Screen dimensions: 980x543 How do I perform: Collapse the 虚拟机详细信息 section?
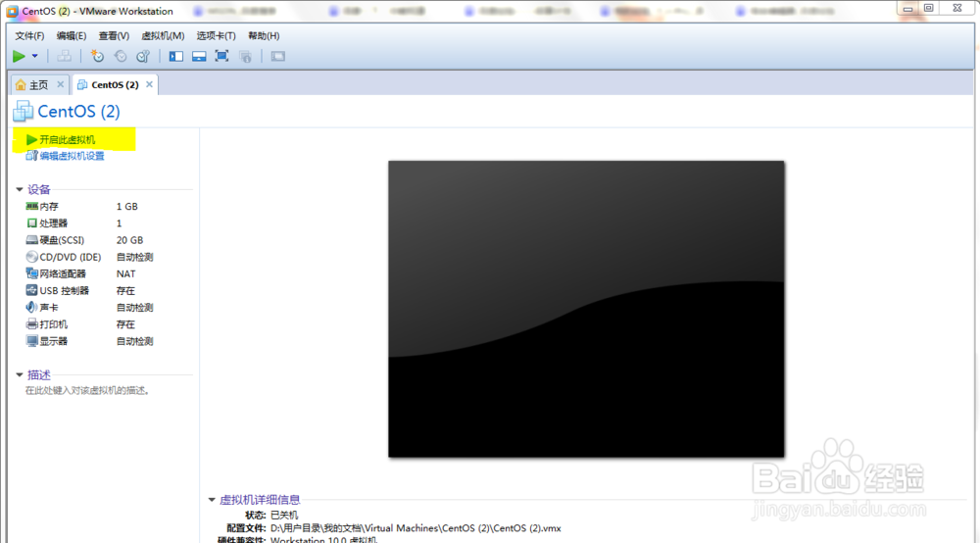[x=212, y=500]
